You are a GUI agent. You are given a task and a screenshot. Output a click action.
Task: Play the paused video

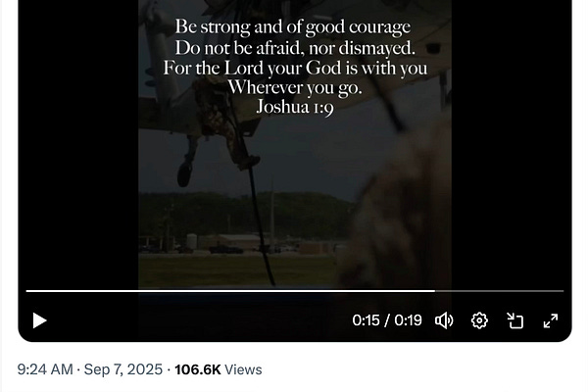(x=39, y=320)
